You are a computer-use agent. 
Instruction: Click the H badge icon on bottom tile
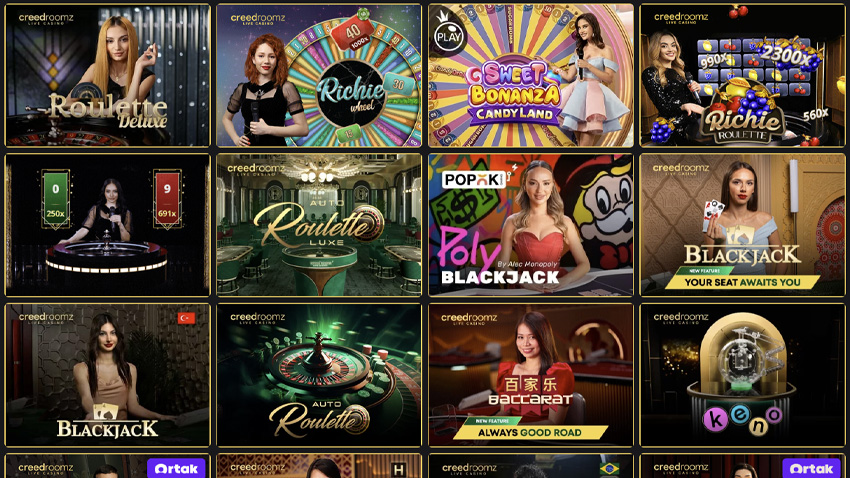click(x=398, y=469)
